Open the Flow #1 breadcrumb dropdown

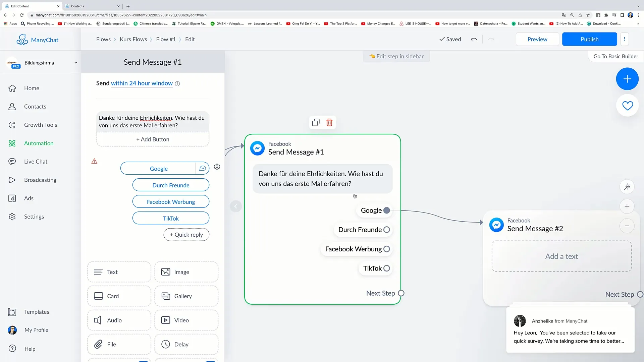click(166, 39)
